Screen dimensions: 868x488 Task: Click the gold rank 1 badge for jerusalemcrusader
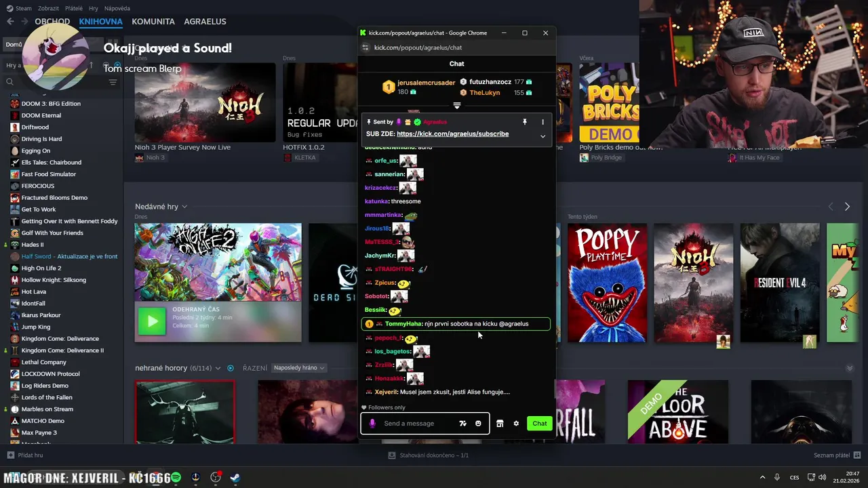pos(389,87)
